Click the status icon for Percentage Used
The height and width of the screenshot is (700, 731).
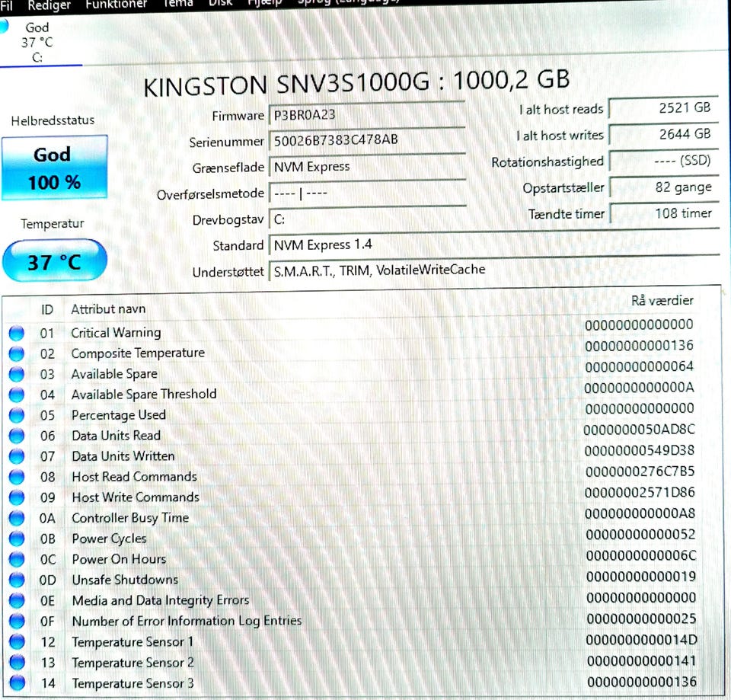click(16, 416)
